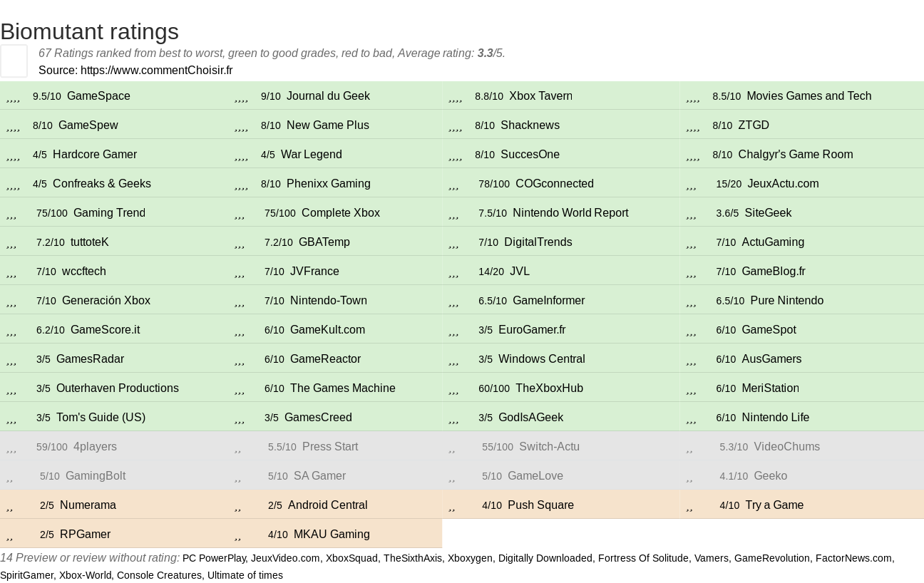Click JVL 14/20 entry
This screenshot has height=583, width=924.
pyautogui.click(x=520, y=271)
